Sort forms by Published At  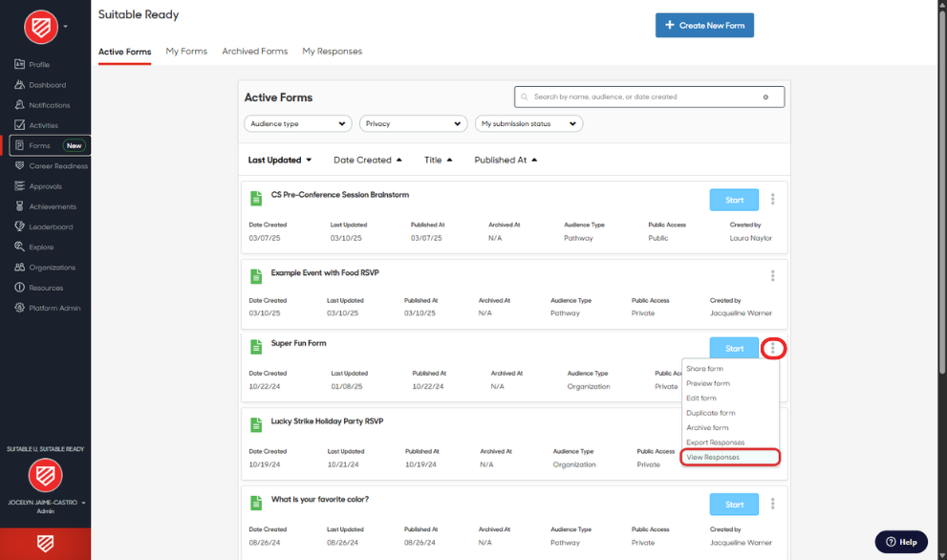coord(506,161)
